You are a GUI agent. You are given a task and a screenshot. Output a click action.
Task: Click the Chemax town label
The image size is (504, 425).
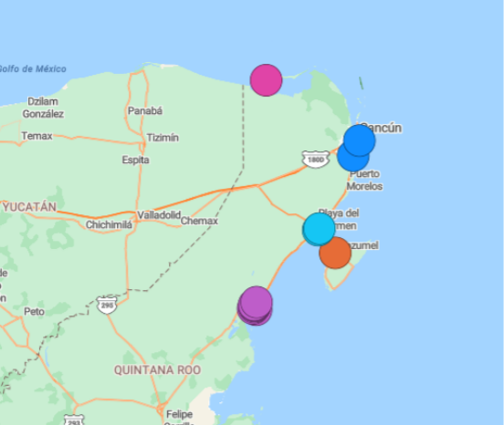coord(199,221)
